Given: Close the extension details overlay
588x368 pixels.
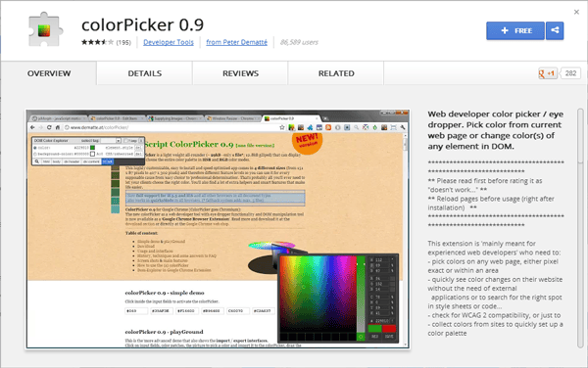Looking at the screenshot, I should coord(576,12).
